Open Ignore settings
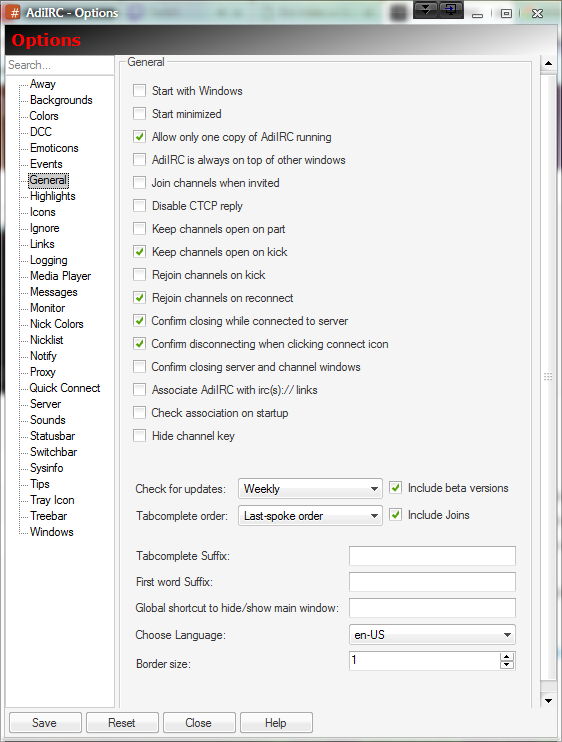 point(44,228)
